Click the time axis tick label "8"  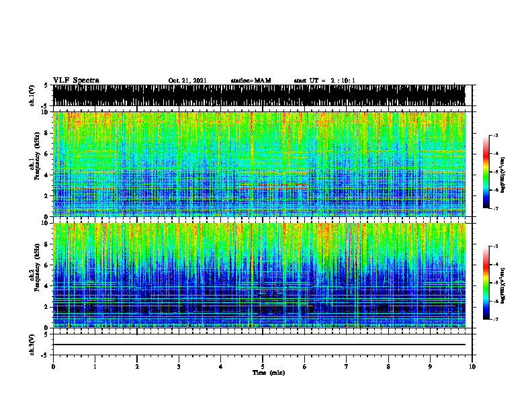tap(388, 367)
